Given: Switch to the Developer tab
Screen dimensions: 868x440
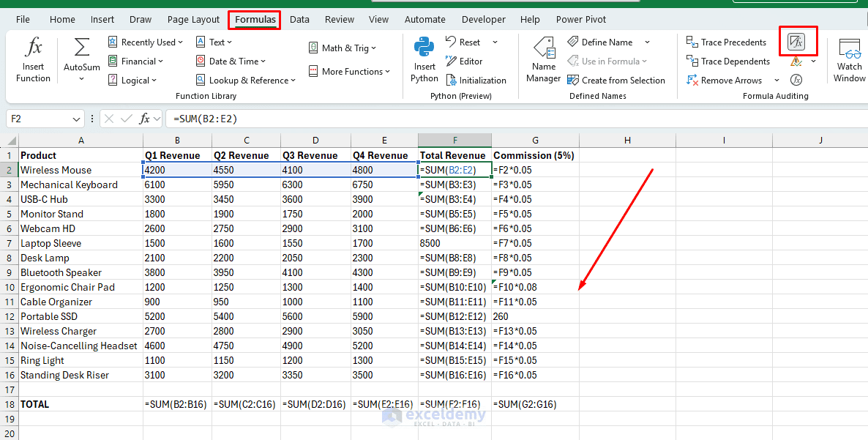Looking at the screenshot, I should click(484, 19).
